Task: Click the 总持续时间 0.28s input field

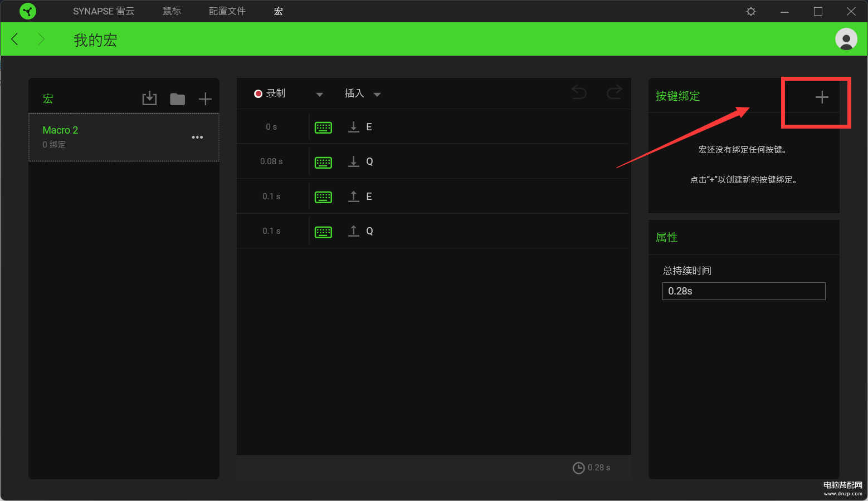Action: (x=743, y=291)
